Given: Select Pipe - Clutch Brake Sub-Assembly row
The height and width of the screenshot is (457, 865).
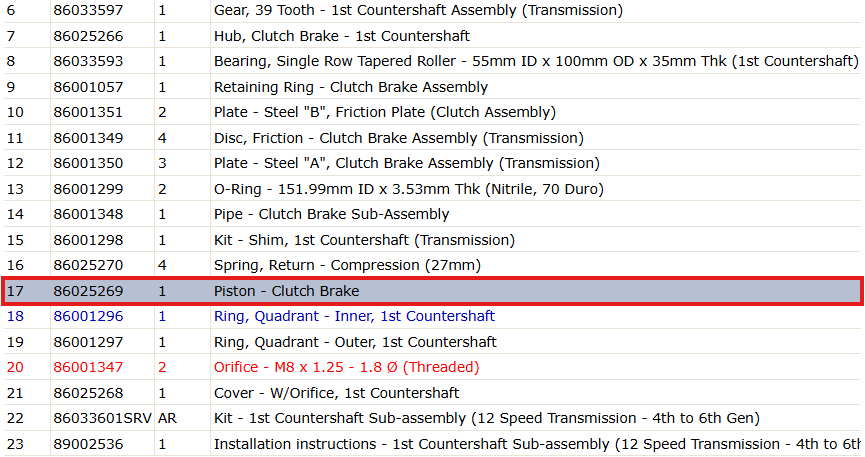Looking at the screenshot, I should (432, 214).
